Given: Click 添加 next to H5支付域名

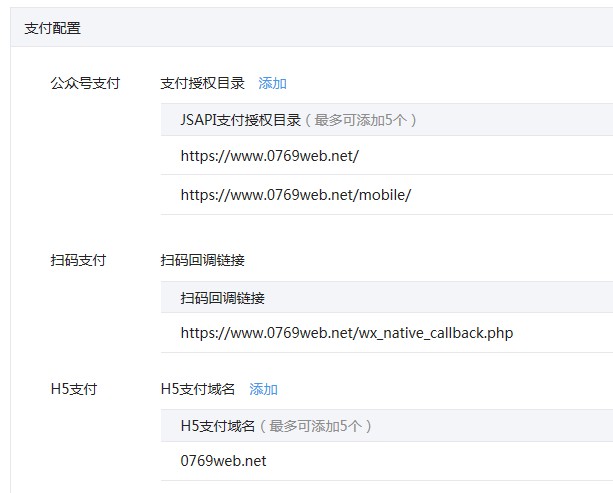Looking at the screenshot, I should pyautogui.click(x=263, y=389).
